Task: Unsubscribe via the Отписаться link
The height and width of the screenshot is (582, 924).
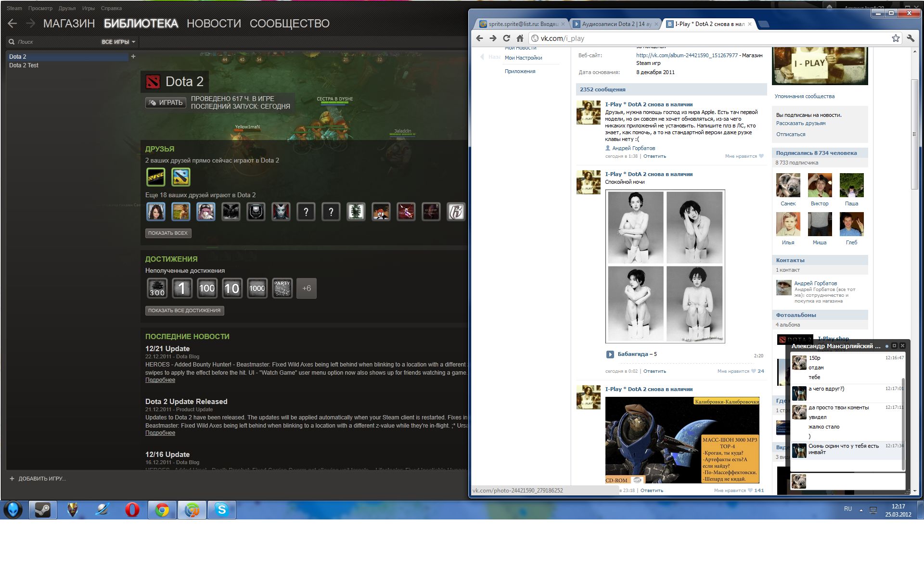Action: click(x=790, y=135)
